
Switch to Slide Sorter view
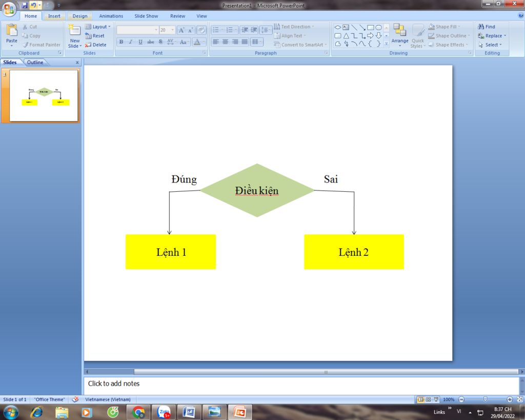pos(428,399)
